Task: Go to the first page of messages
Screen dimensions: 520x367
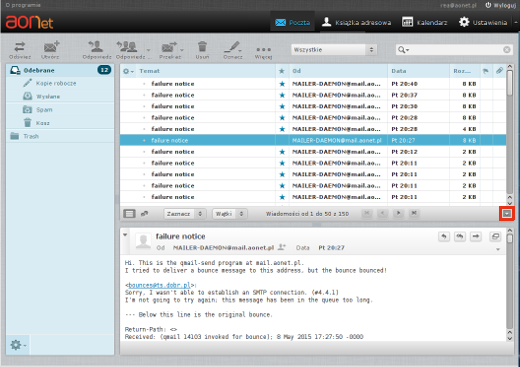Action: (x=367, y=213)
